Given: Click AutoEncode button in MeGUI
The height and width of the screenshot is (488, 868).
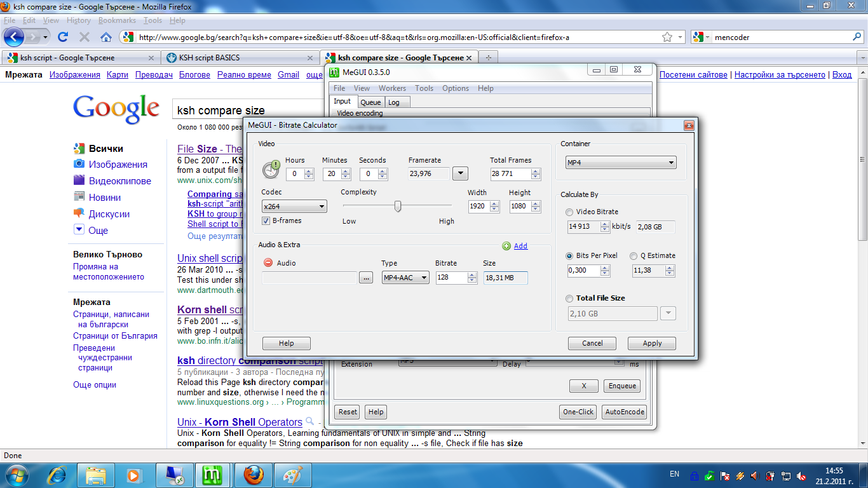Looking at the screenshot, I should tap(624, 412).
